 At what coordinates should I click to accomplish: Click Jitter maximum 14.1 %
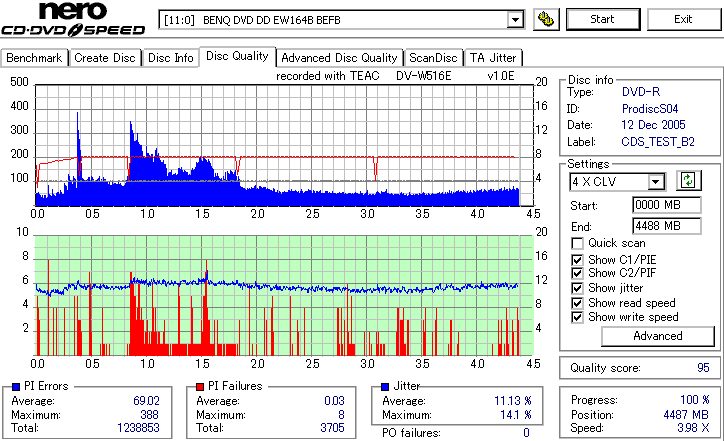click(516, 415)
